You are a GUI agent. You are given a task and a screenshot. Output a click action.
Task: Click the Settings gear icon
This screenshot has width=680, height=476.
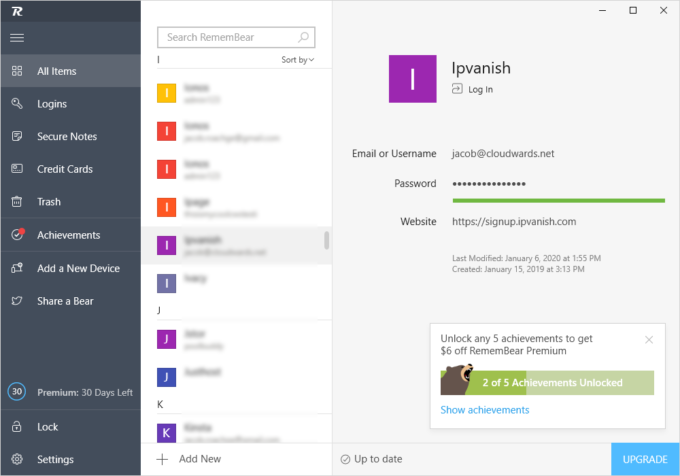[17, 459]
